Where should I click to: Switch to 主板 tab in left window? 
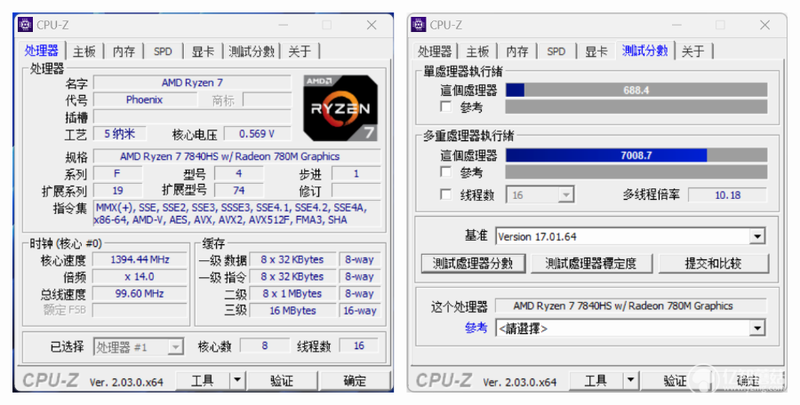coord(84,52)
